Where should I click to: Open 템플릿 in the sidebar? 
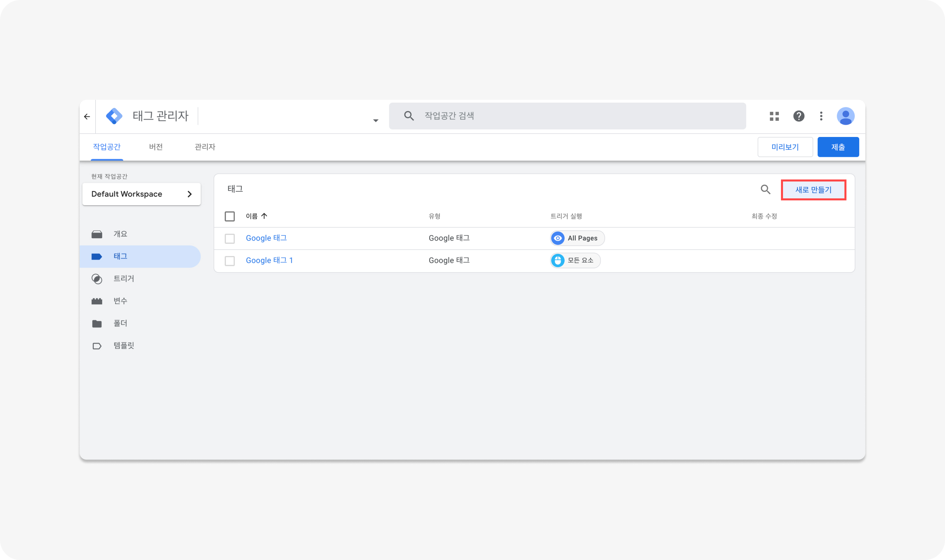click(140, 346)
